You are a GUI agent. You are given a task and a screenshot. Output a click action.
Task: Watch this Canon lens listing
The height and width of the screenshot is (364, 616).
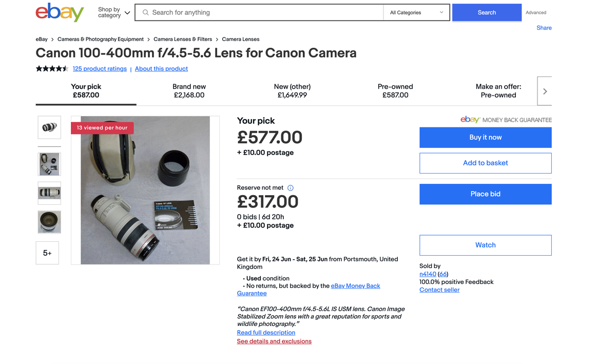pos(485,245)
